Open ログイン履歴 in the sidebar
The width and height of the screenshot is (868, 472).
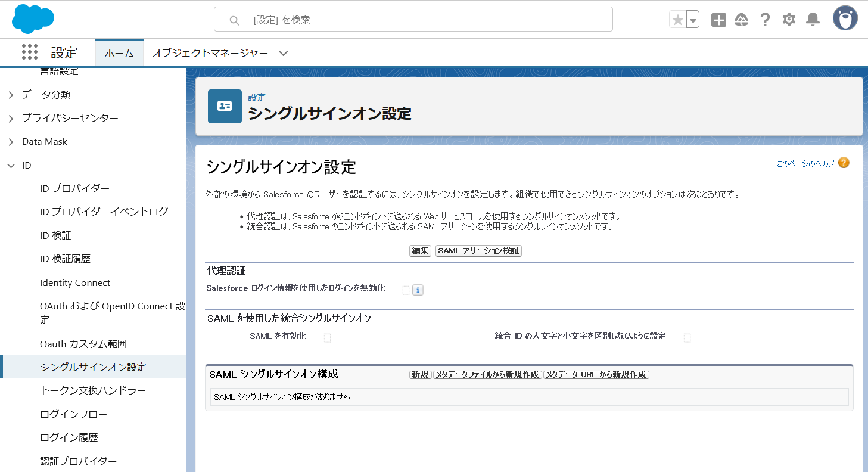point(69,437)
